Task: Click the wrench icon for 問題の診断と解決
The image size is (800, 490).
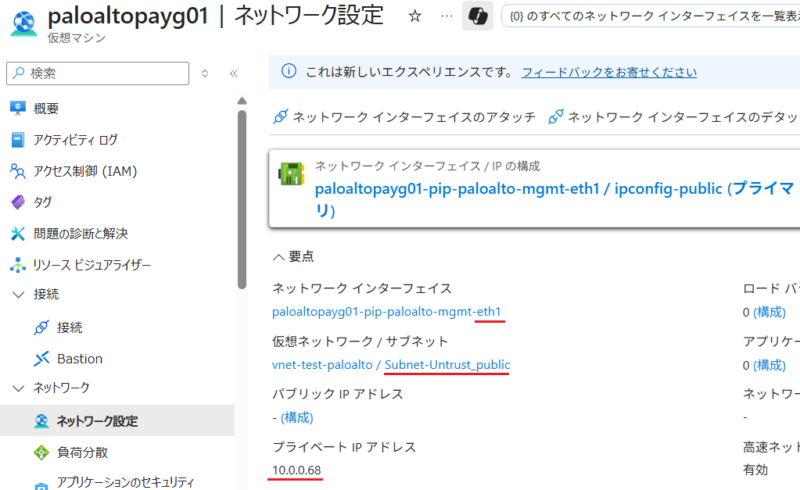Action: 18,234
